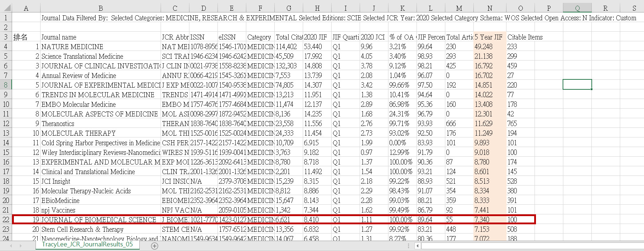
Task: Click 5 Year JIF value 7.340
Action: point(490,220)
